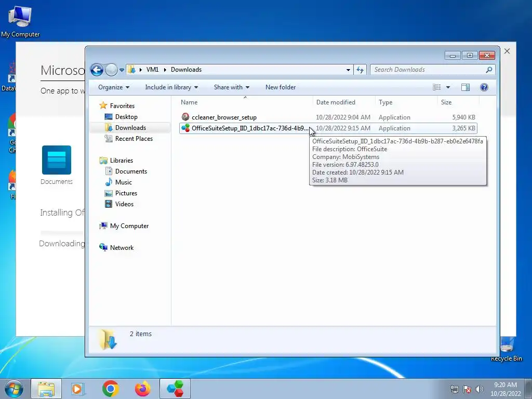532x399 pixels.
Task: Open the Videos library
Action: (124, 204)
